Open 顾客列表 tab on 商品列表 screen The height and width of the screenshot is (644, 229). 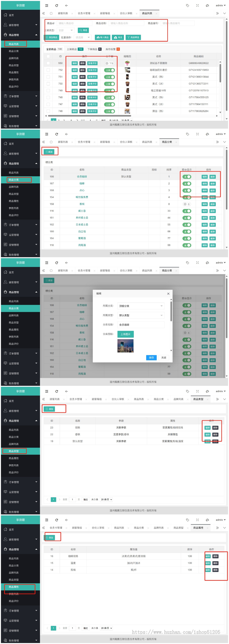click(63, 13)
